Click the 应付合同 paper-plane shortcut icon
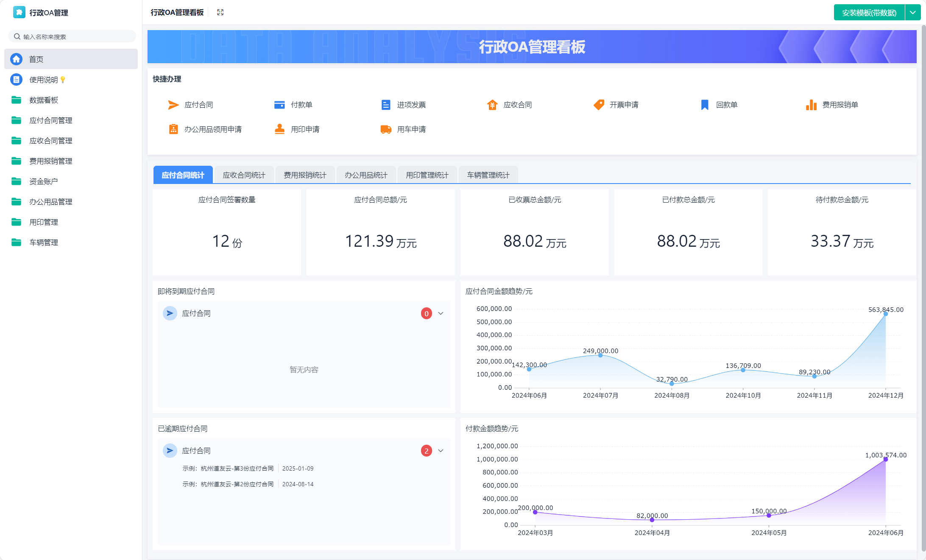 (173, 105)
